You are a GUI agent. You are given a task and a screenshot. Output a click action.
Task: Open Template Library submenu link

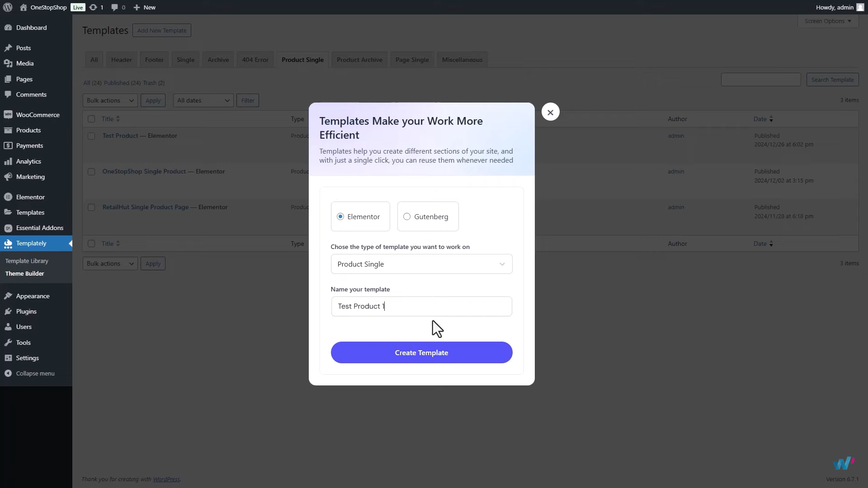27,261
